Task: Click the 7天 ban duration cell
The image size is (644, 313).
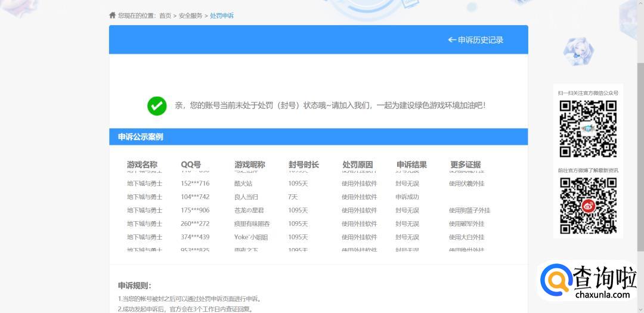Action: tap(293, 197)
